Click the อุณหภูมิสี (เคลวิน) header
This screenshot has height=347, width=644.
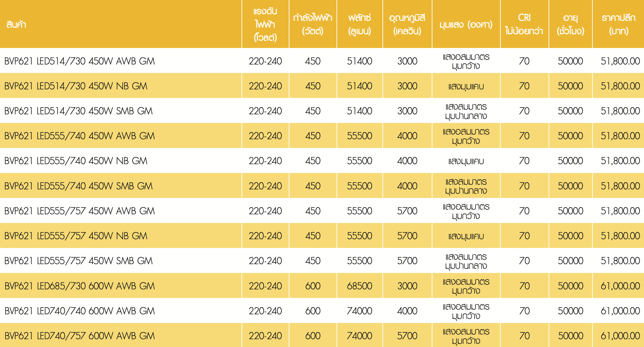tap(407, 24)
